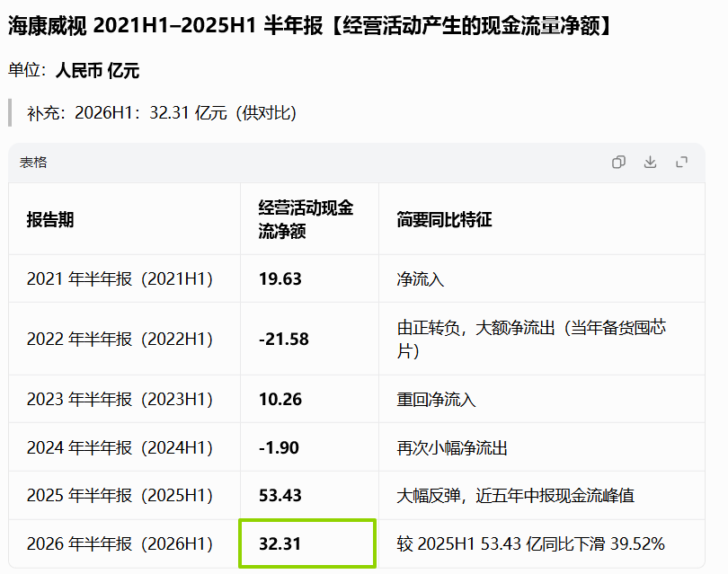Click the 2024 年半年报（2024H1）row label

tap(120, 447)
